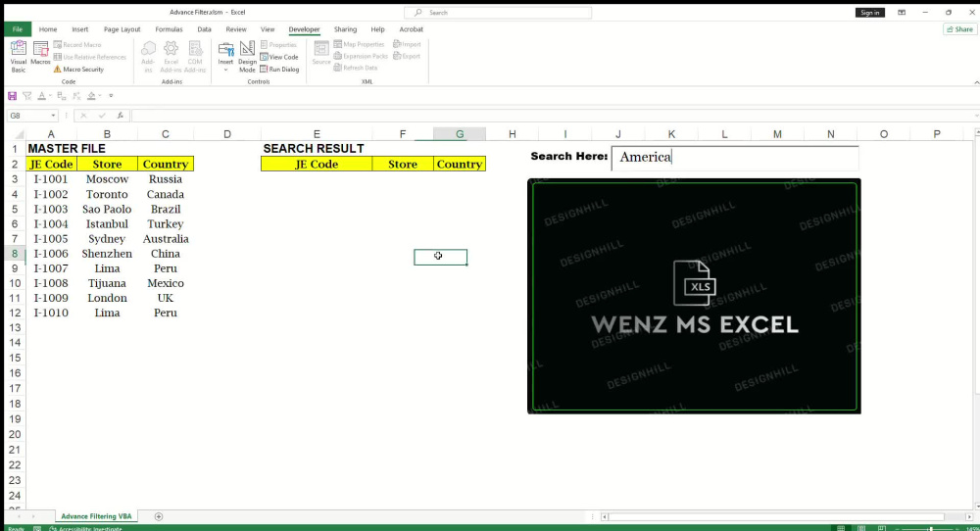Click font color icon in quick access toolbar

point(41,96)
